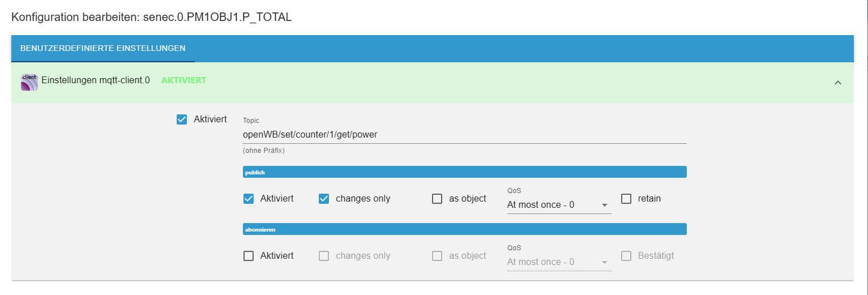868x295 pixels.
Task: Click Einstellungen mqtt-client.0 header text
Action: 96,80
